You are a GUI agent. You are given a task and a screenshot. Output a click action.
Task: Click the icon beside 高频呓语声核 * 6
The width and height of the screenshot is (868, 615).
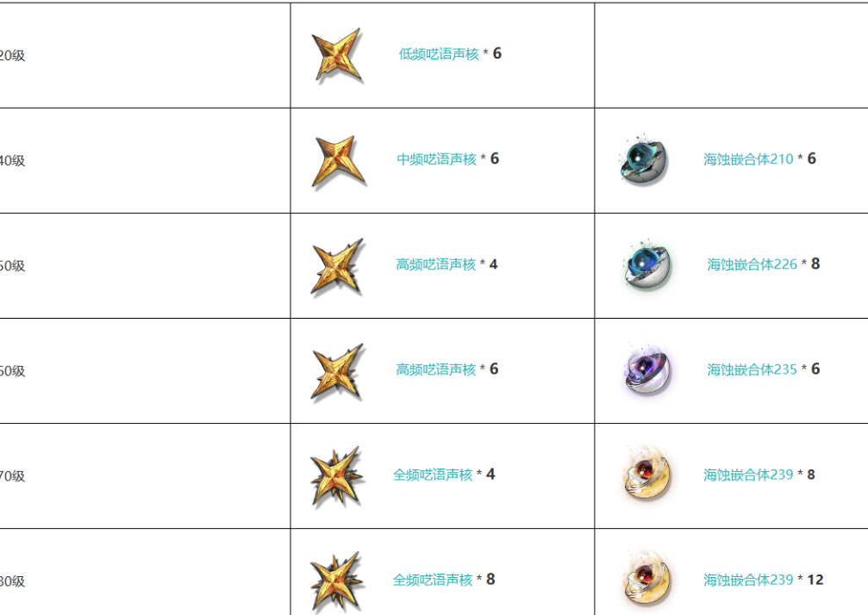(337, 371)
